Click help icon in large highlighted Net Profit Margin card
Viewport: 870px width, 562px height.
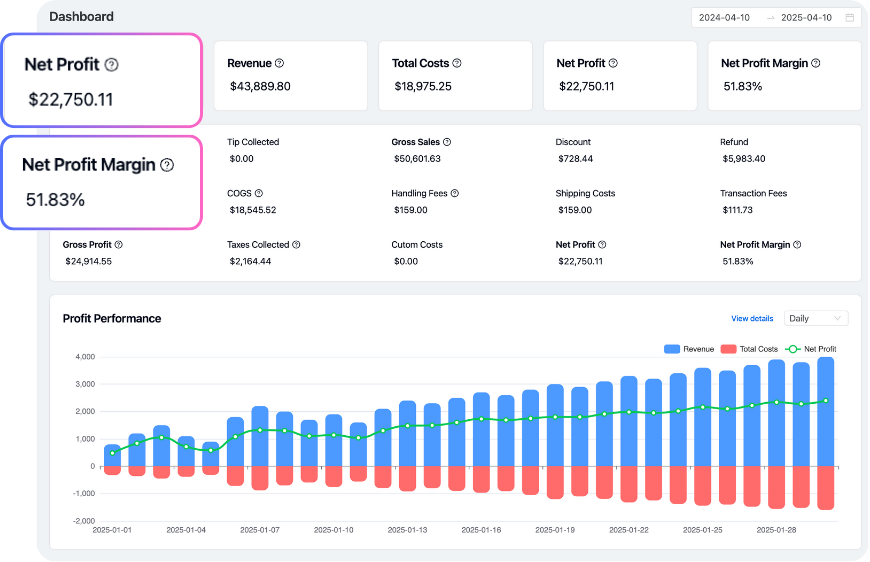[x=167, y=165]
